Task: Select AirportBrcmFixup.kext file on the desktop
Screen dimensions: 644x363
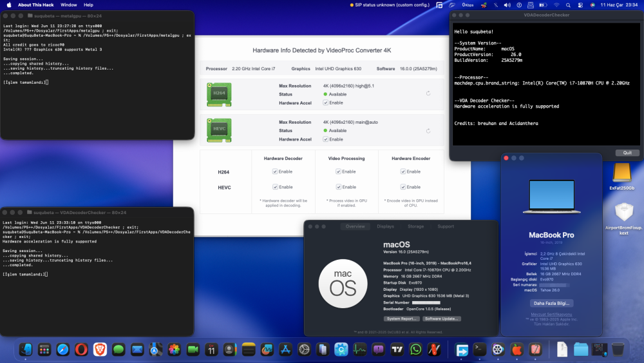Action: pos(624,219)
